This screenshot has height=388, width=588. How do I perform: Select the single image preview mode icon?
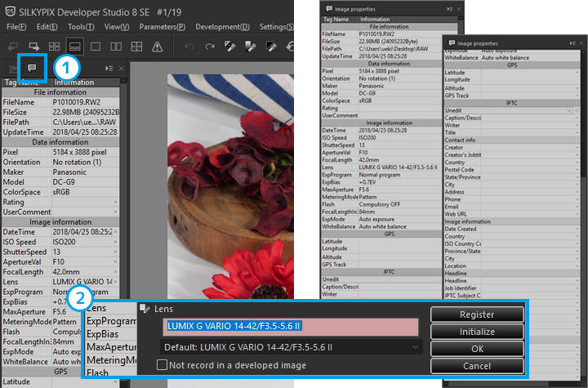click(x=96, y=47)
